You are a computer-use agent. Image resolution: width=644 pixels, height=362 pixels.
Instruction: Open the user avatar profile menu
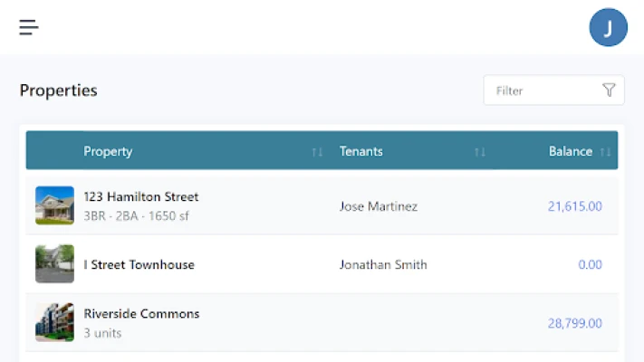608,27
